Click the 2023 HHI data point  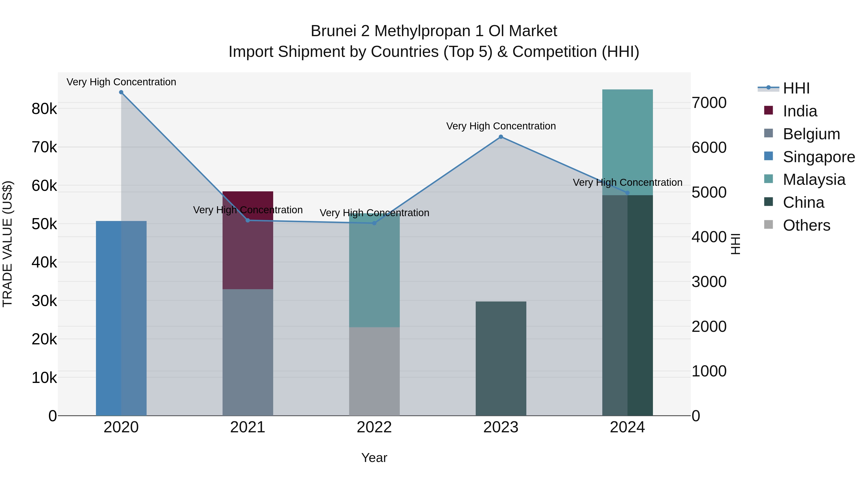click(501, 137)
